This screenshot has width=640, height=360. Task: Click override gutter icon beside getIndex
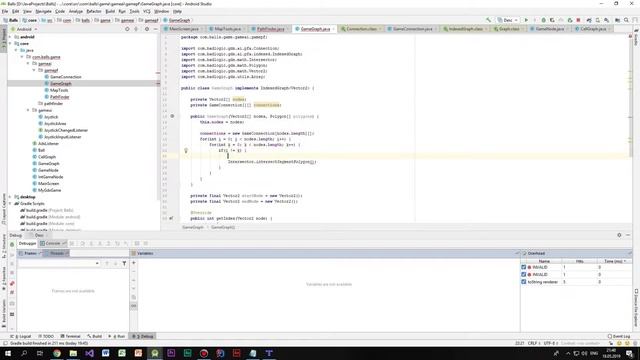[171, 218]
